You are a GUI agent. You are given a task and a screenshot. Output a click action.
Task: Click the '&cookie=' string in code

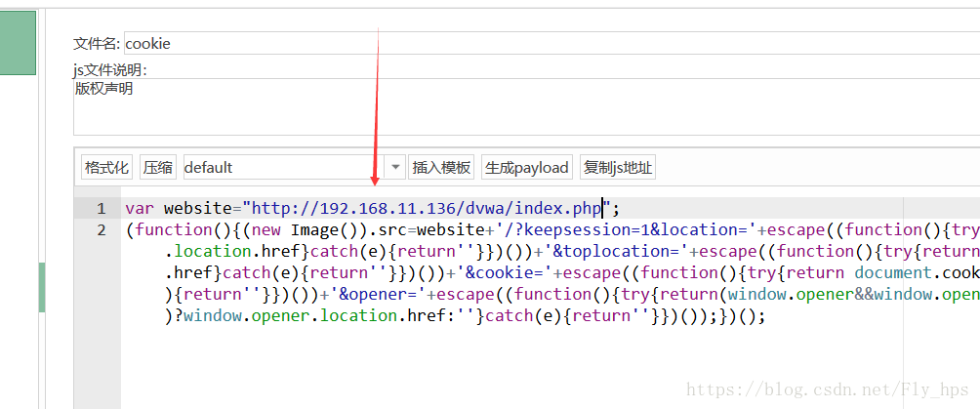click(x=505, y=272)
